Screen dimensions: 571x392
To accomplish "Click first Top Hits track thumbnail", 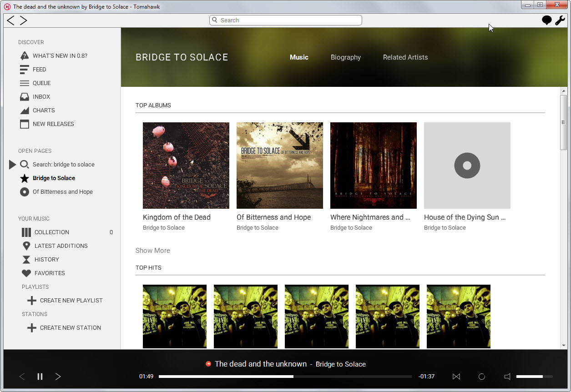I will 175,317.
